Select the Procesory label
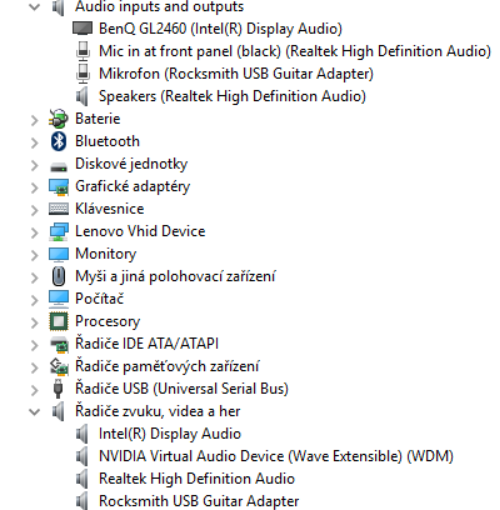The width and height of the screenshot is (500, 510). click(x=107, y=321)
